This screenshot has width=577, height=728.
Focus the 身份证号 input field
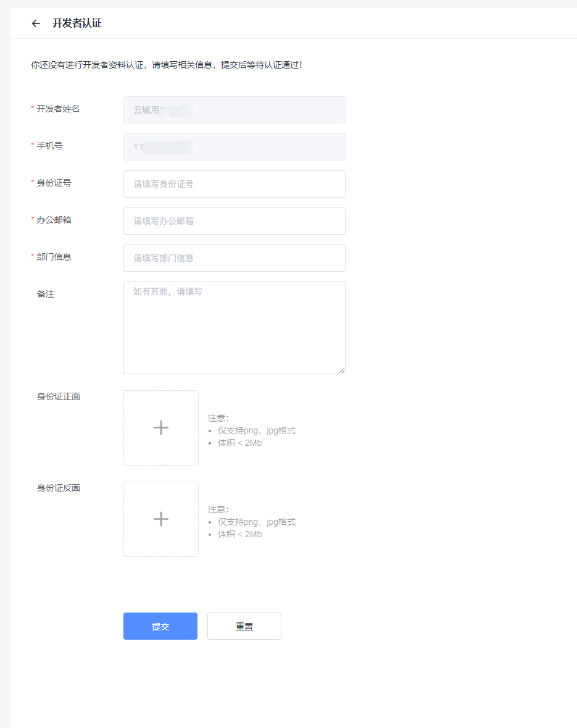click(235, 184)
